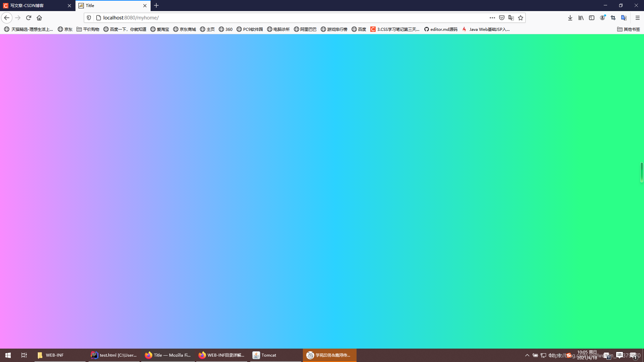Image resolution: width=644 pixels, height=362 pixels.
Task: Click the screenshot crop extension icon
Action: tap(613, 18)
